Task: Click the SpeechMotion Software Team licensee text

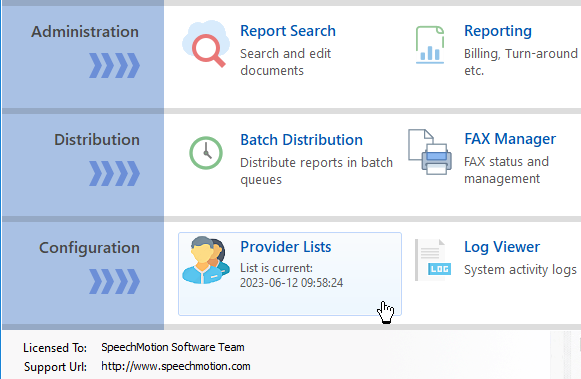Action: pos(173,347)
